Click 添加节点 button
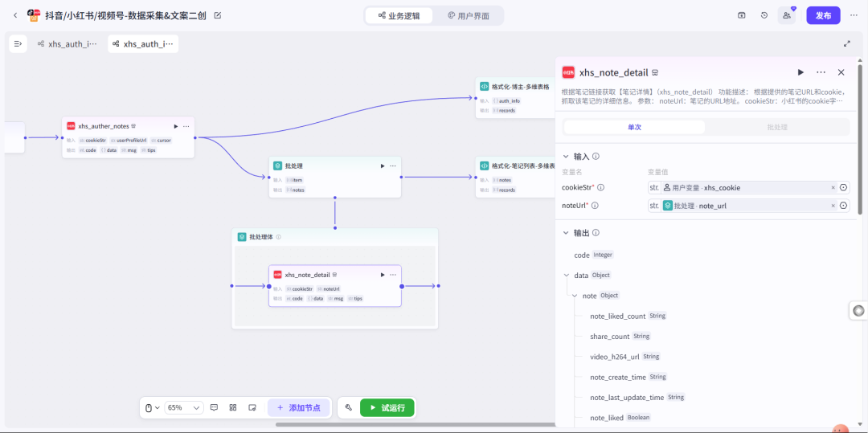Image resolution: width=868 pixels, height=433 pixels. [x=298, y=407]
